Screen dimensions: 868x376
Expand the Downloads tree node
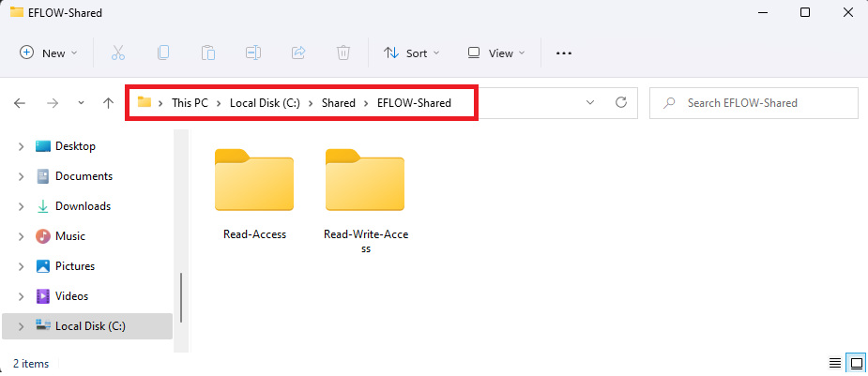(x=21, y=206)
